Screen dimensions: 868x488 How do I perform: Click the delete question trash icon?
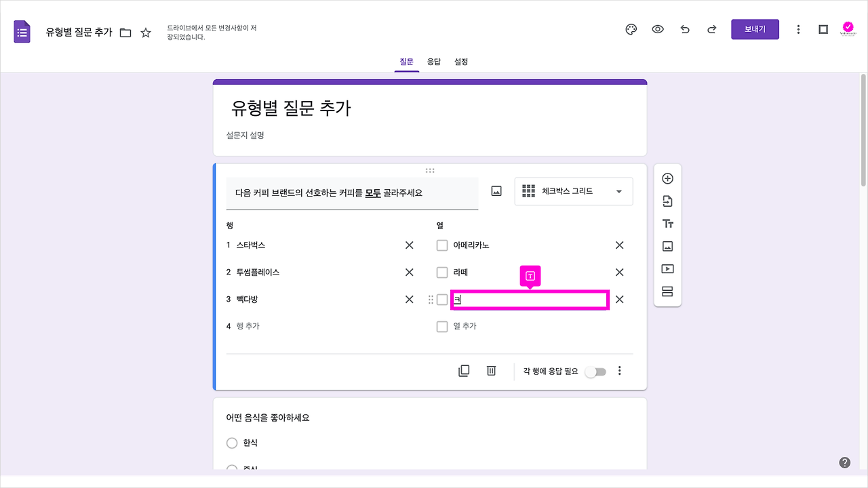(491, 370)
